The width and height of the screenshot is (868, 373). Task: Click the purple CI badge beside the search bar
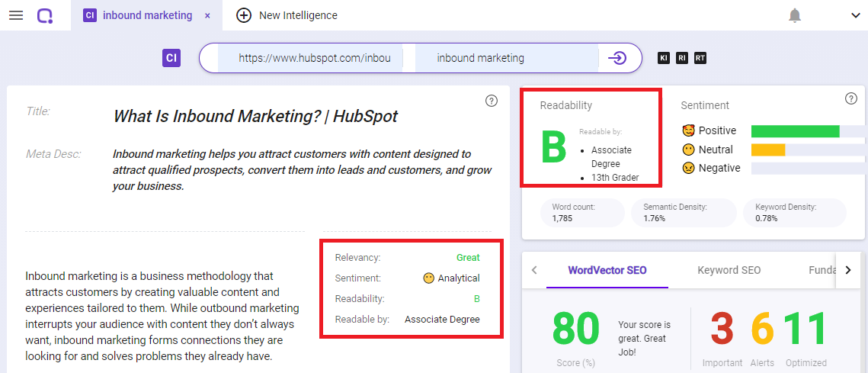tap(171, 58)
